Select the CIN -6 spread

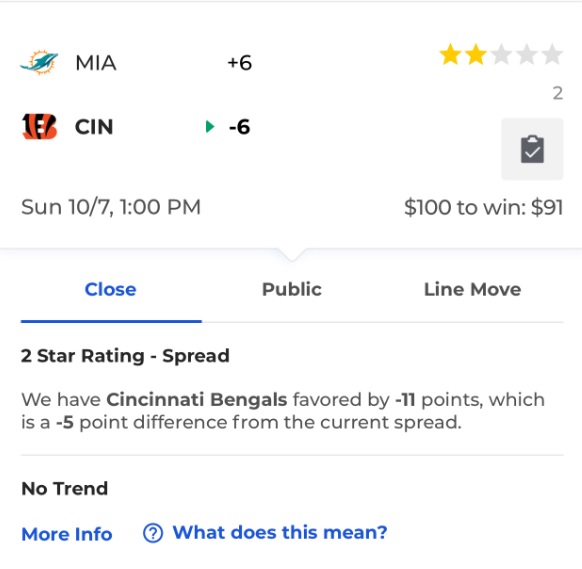pyautogui.click(x=239, y=127)
